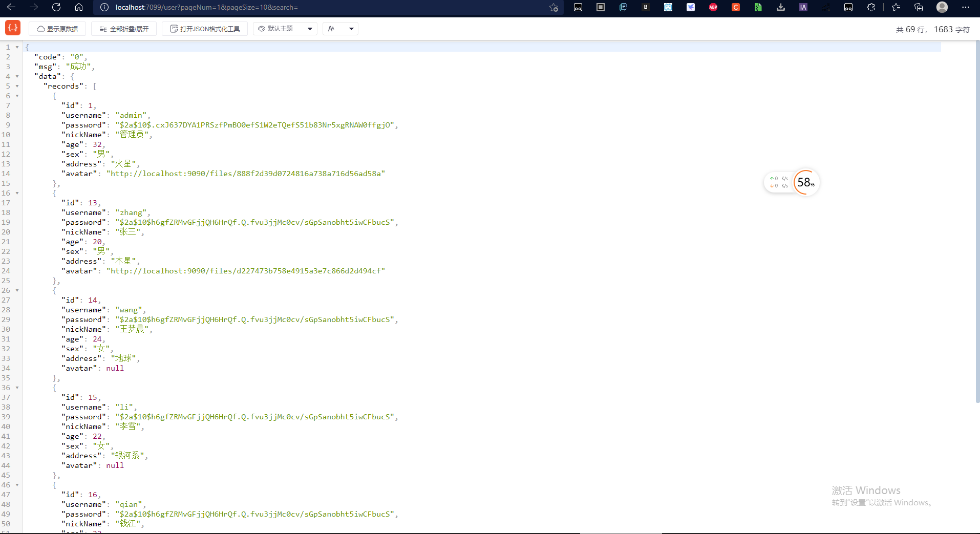Click the "成功" msg value
Viewport: 980px width, 534px height.
click(78, 67)
